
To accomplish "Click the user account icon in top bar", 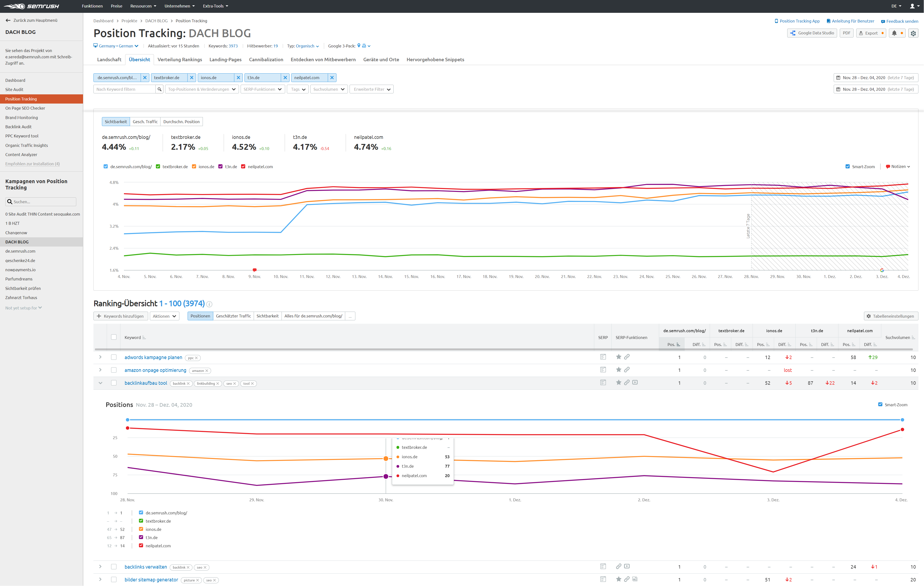I will tap(912, 6).
